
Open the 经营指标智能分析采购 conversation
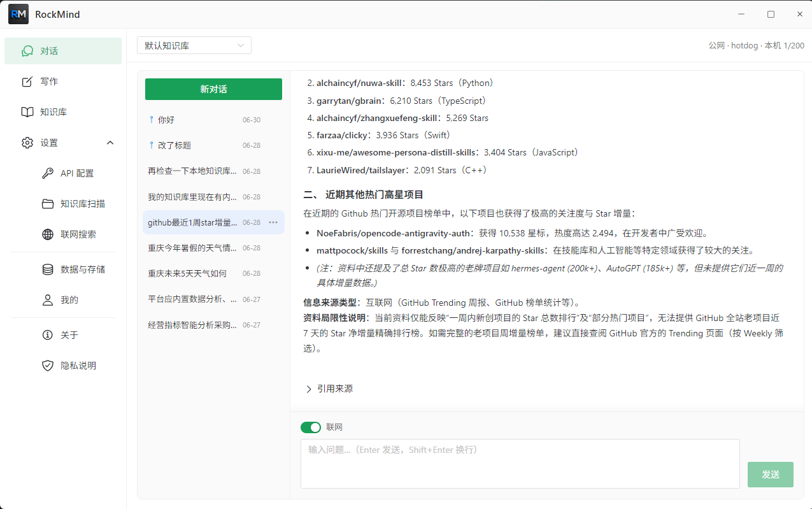[x=213, y=325]
